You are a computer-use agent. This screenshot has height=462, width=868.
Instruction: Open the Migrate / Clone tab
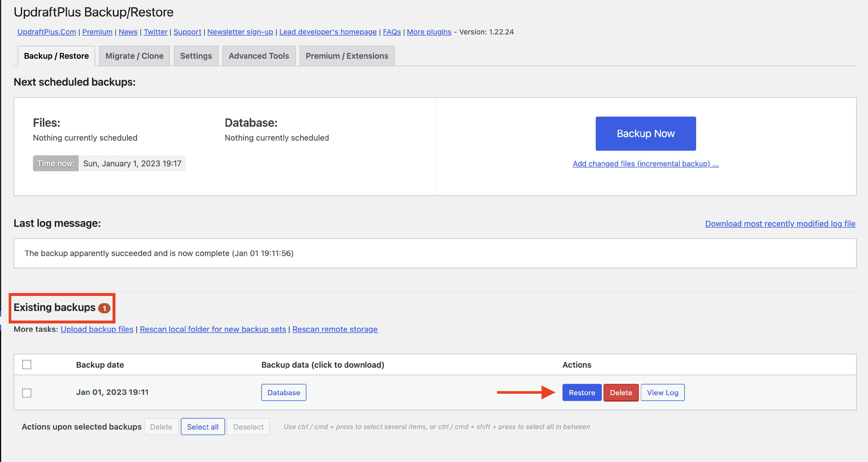coord(134,56)
